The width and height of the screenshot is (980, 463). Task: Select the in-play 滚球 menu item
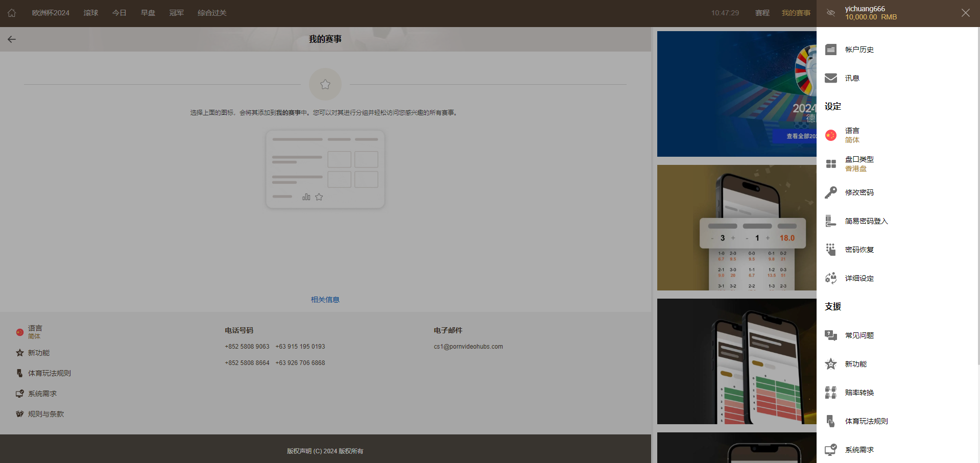tap(91, 13)
